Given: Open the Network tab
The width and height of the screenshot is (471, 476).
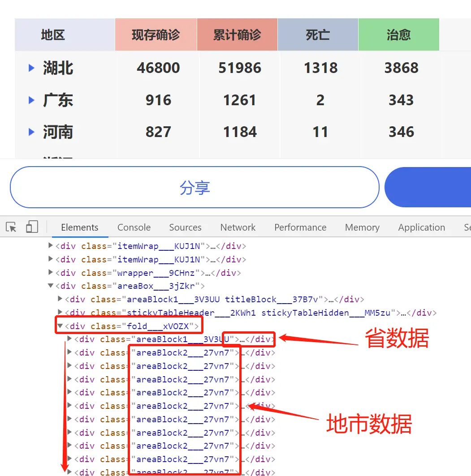Looking at the screenshot, I should 238,227.
